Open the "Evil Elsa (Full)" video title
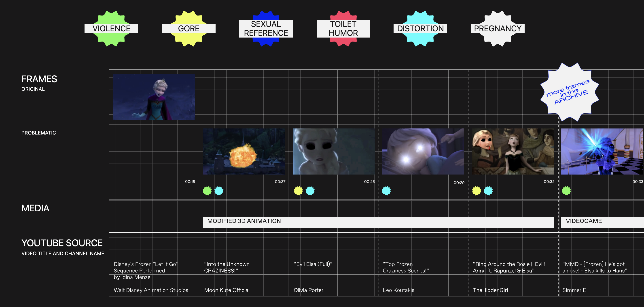Viewport: 644px width, 307px height. click(x=313, y=264)
